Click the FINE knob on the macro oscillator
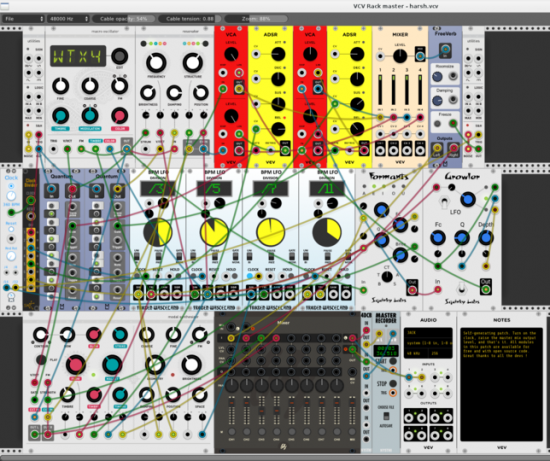The image size is (550, 461). (61, 86)
